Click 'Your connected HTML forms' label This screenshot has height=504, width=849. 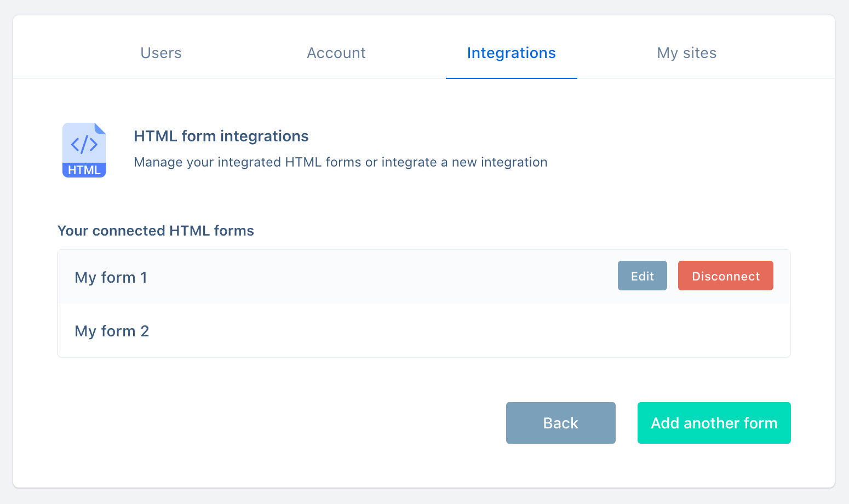[x=156, y=231]
